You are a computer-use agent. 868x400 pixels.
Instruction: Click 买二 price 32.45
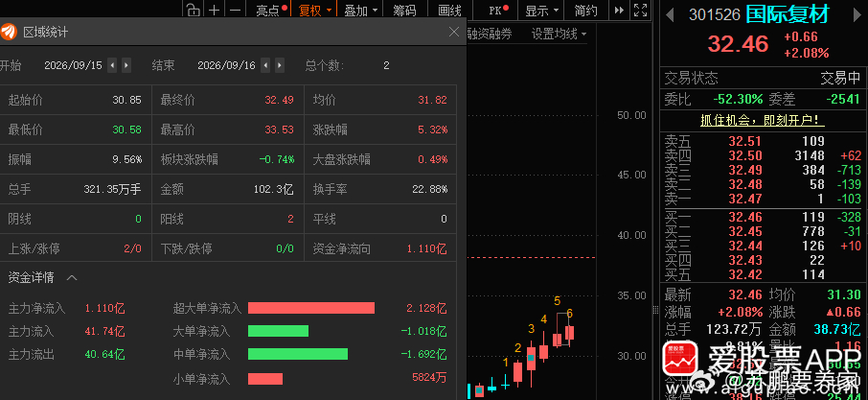pos(745,231)
